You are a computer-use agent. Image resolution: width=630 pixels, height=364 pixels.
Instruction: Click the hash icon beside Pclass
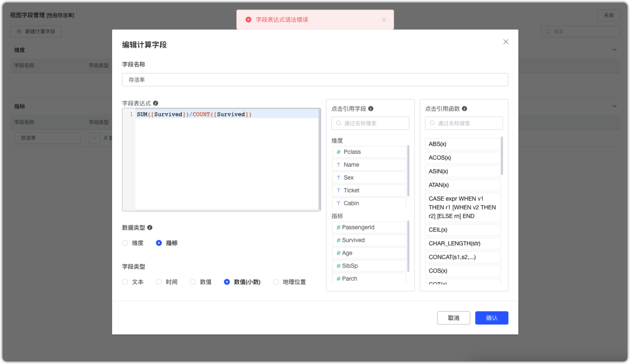(x=338, y=152)
